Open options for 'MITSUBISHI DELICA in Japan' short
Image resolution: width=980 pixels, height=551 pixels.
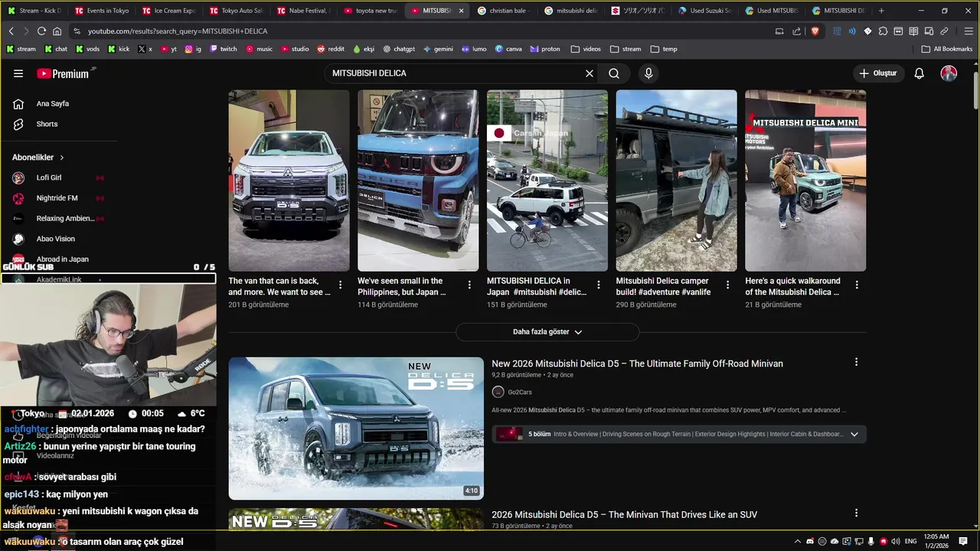point(599,285)
